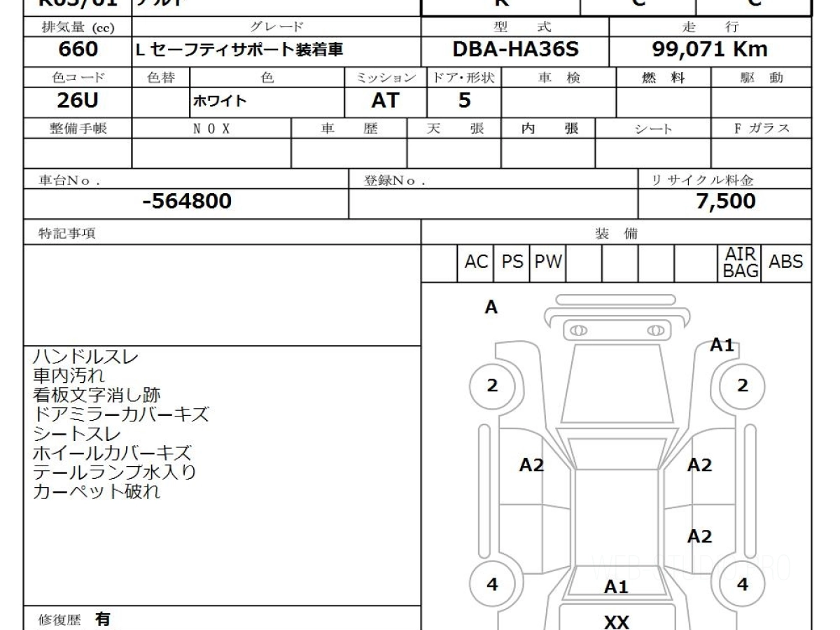Select the XX mark on the rear bumper
840x630 pixels.
pyautogui.click(x=616, y=622)
